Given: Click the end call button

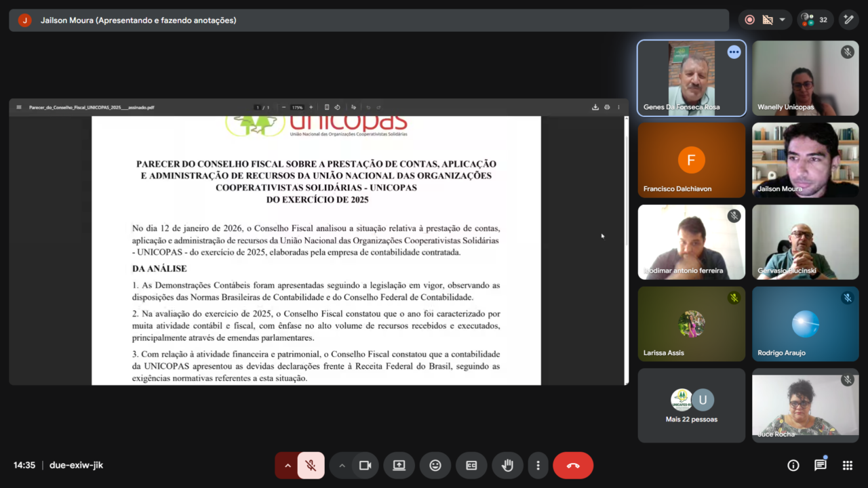Looking at the screenshot, I should pos(573,466).
